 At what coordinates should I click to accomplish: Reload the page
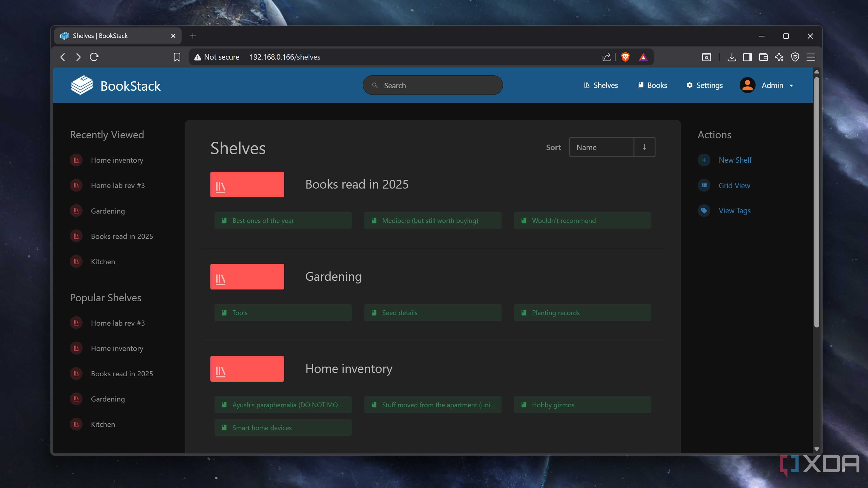click(94, 57)
